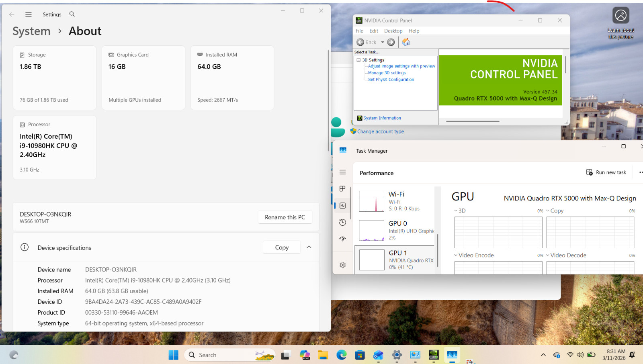Viewport: 643px width, 364px height.
Task: Click the Change account type link
Action: tap(381, 131)
